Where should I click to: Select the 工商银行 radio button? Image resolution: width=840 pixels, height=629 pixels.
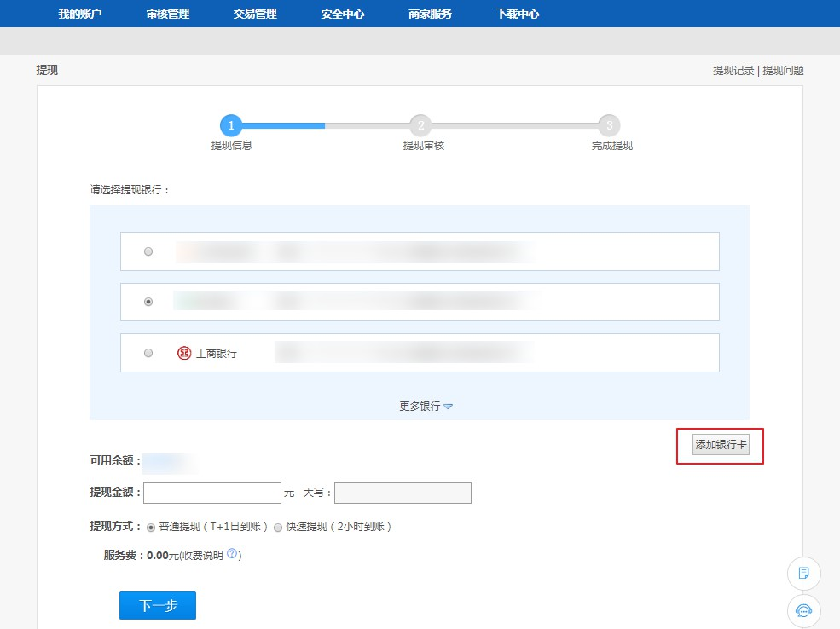(148, 353)
